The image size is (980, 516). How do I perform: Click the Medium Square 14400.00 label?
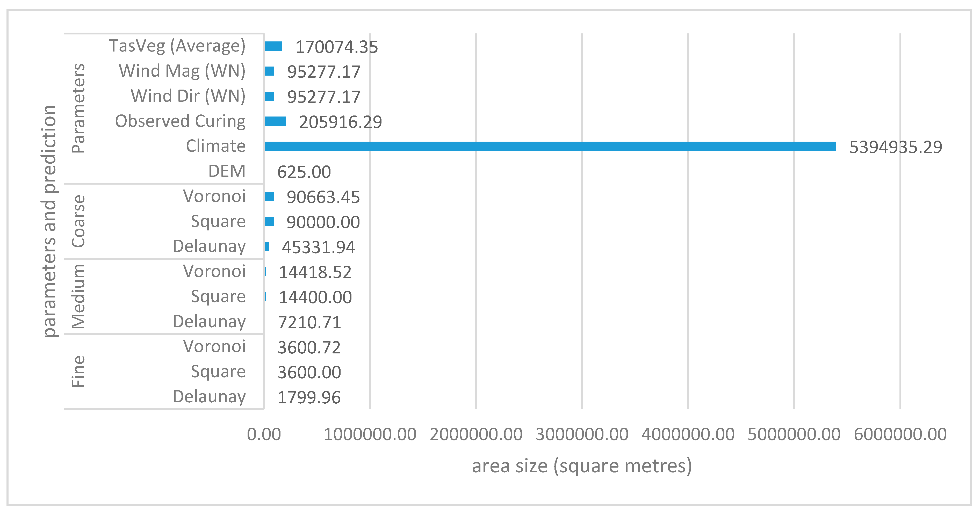(x=315, y=297)
